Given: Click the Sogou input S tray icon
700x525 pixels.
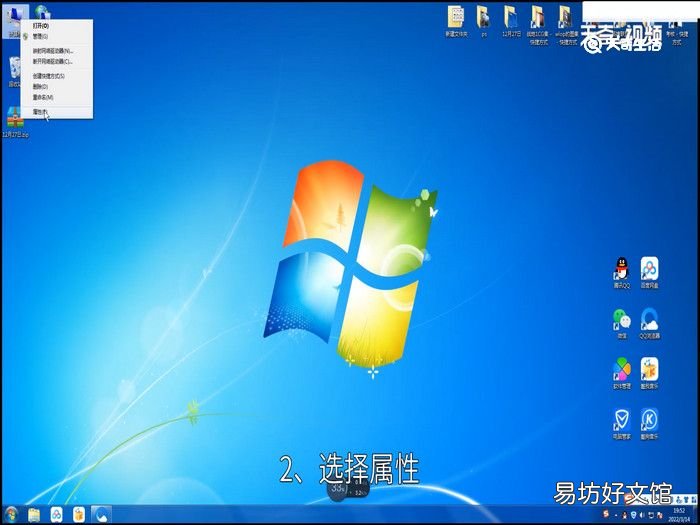Looking at the screenshot, I should (x=606, y=514).
